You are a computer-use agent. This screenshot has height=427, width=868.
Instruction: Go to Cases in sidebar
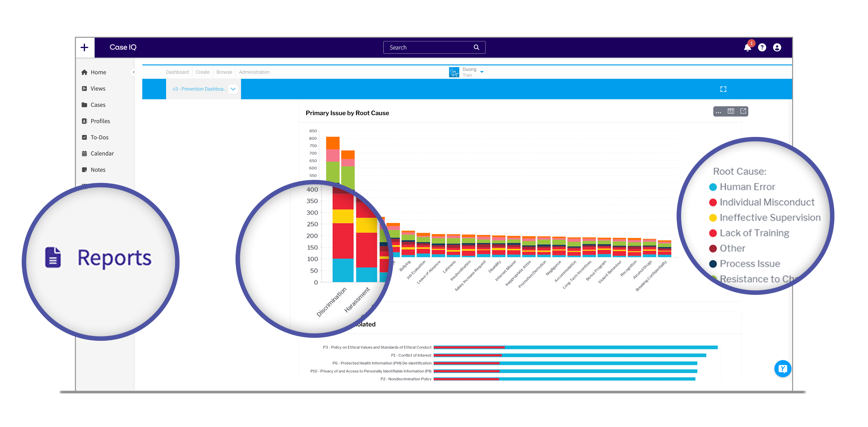tap(98, 105)
